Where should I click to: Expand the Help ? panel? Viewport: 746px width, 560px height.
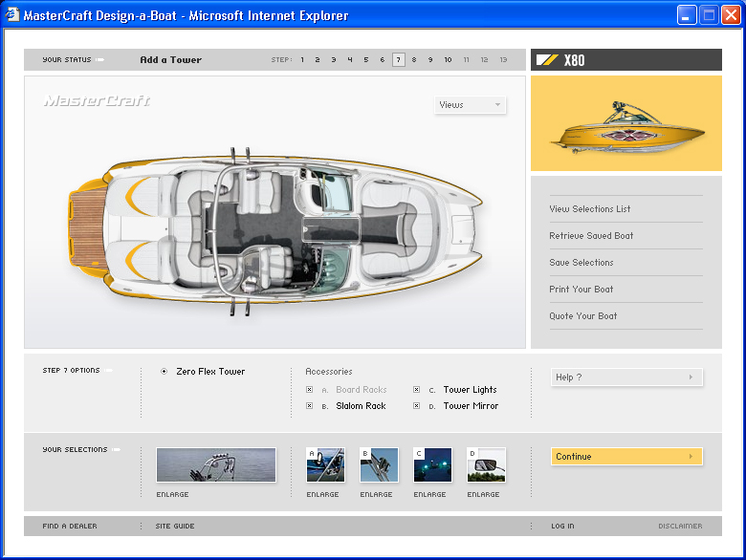tap(626, 377)
